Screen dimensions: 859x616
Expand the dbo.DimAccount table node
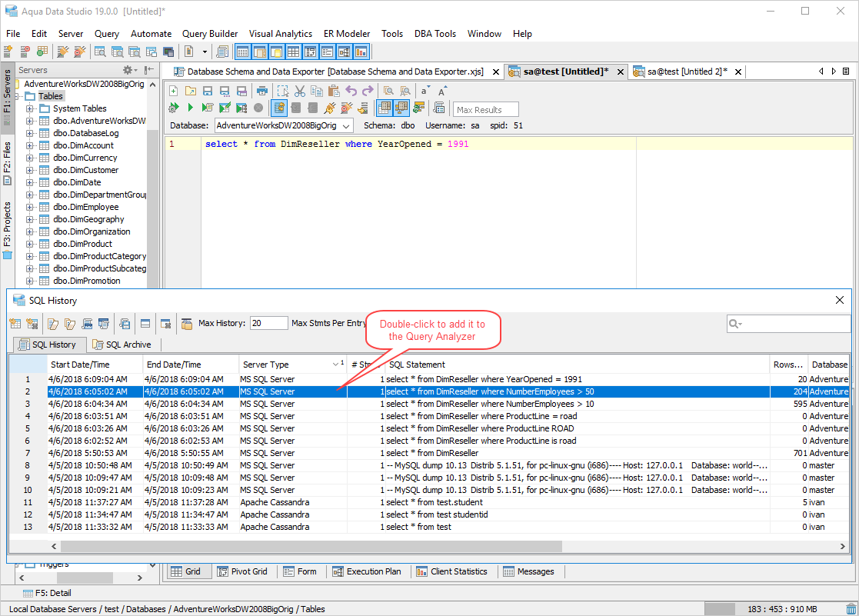point(29,145)
